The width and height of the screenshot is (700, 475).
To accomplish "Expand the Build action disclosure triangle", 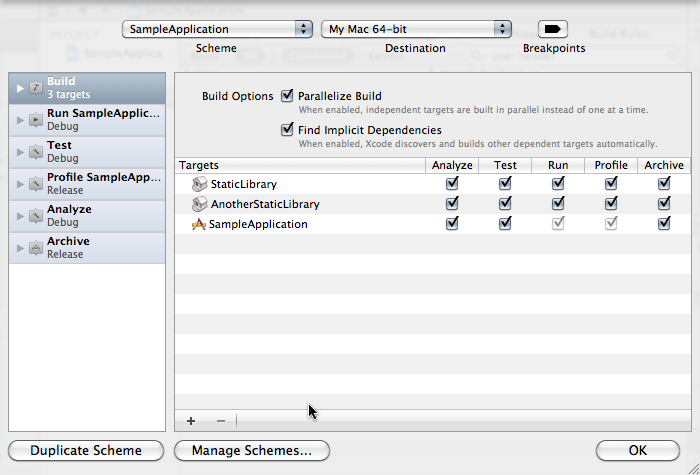I will [x=20, y=88].
